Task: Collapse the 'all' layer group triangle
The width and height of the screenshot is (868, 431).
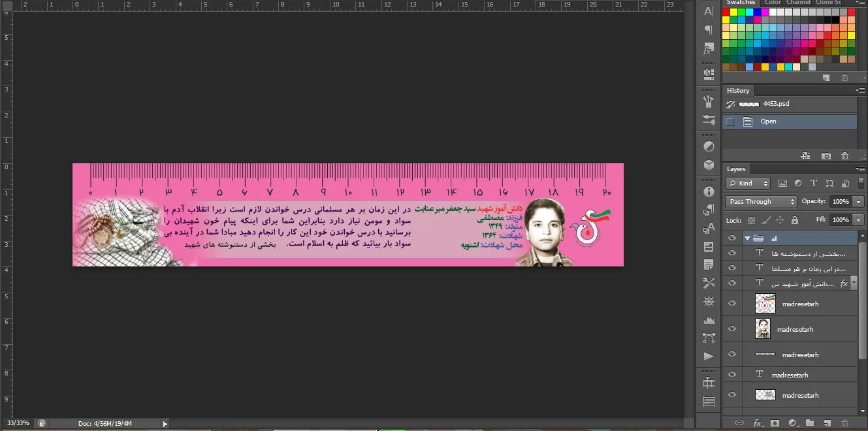Action: [747, 238]
